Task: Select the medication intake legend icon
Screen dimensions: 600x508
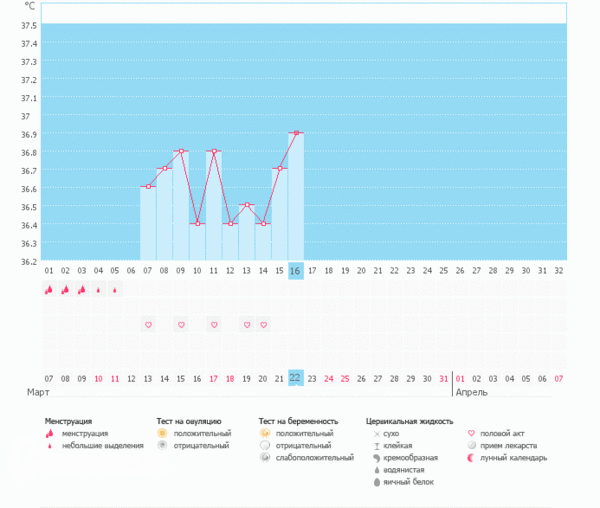Action: (x=471, y=446)
